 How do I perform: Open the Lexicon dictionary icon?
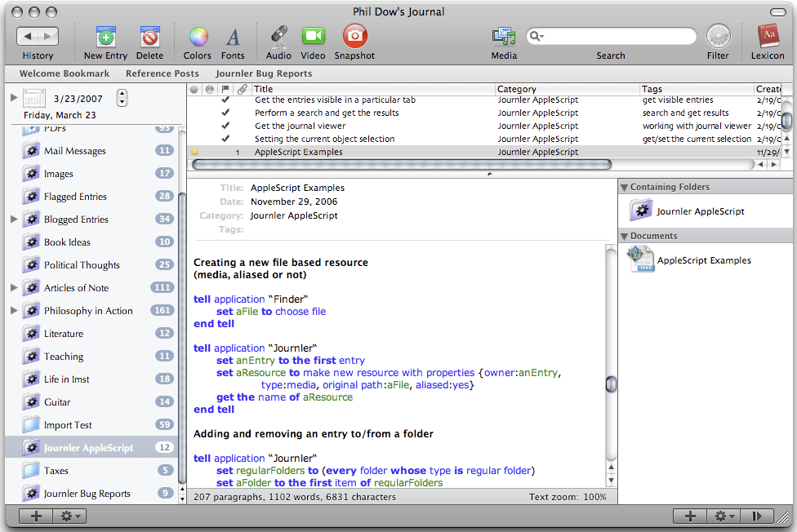(x=768, y=36)
